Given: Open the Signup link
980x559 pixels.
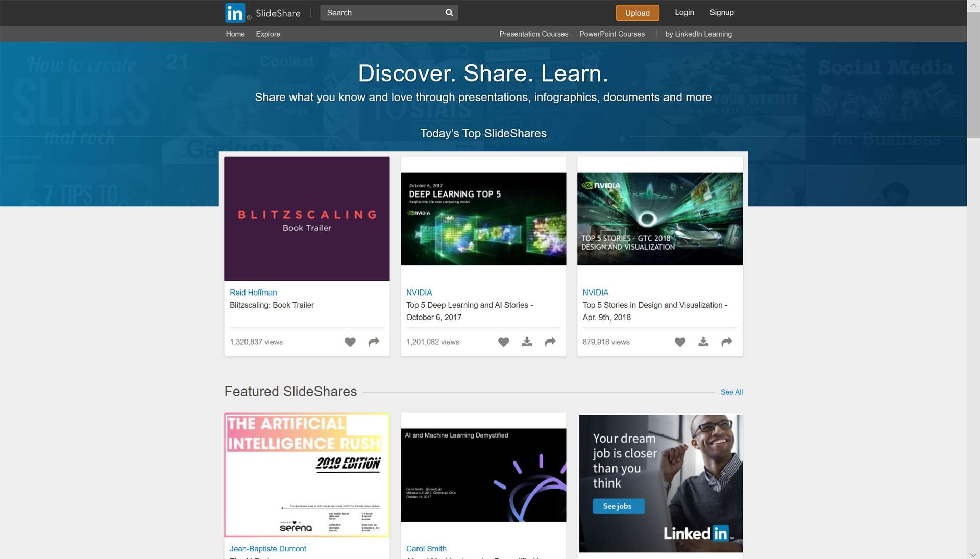Looking at the screenshot, I should tap(722, 12).
